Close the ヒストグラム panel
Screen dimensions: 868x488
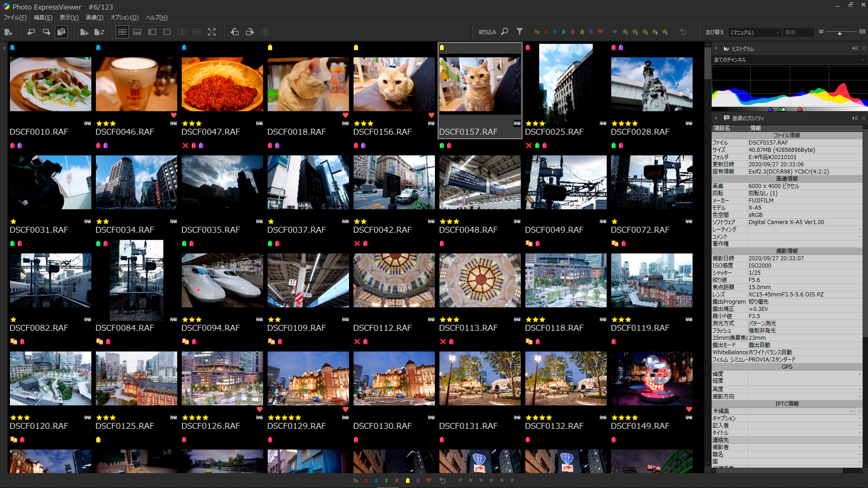[863, 48]
